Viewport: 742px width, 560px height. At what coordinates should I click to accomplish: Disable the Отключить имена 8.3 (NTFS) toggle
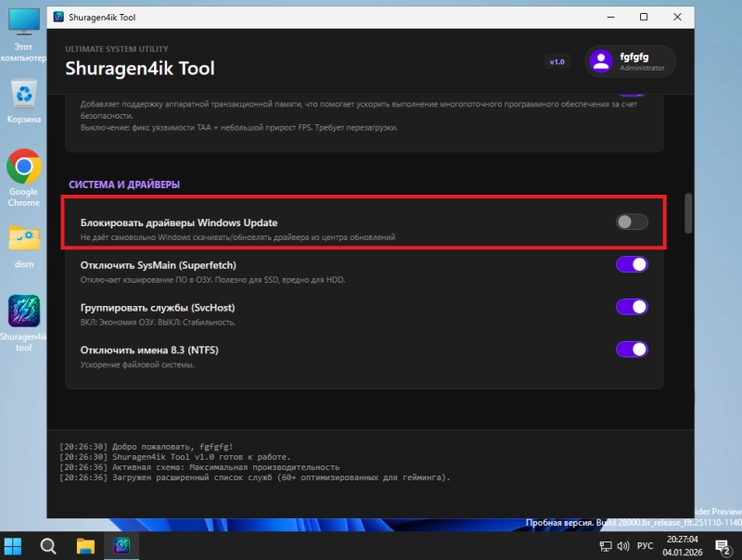pos(632,350)
